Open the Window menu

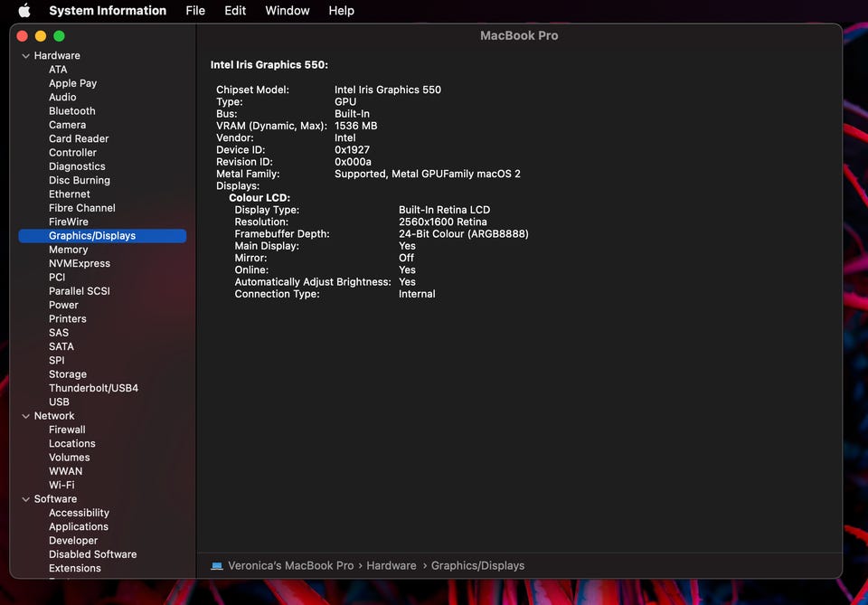click(x=288, y=11)
